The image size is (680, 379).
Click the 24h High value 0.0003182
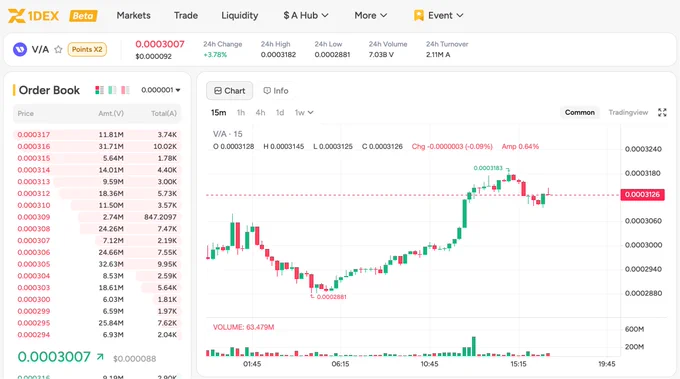[x=278, y=55]
